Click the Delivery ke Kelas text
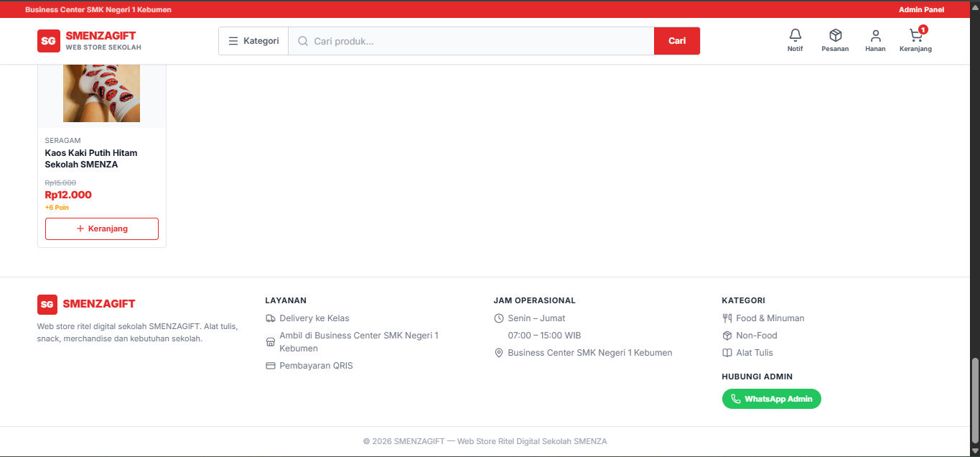This screenshot has width=980, height=457. (314, 318)
